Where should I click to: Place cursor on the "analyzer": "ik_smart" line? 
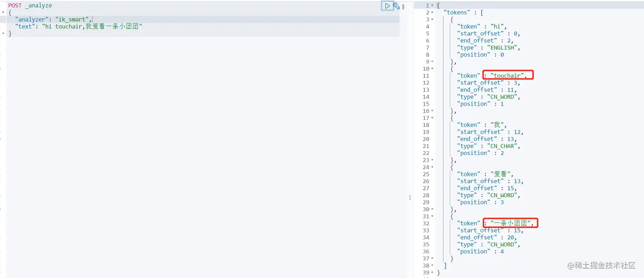pyautogui.click(x=53, y=20)
